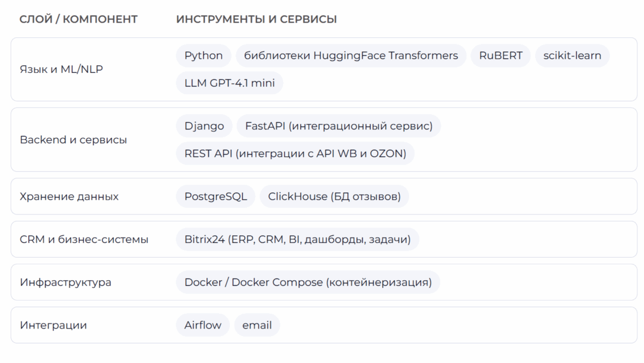Click the Python tag
644x363 pixels.
(x=204, y=56)
